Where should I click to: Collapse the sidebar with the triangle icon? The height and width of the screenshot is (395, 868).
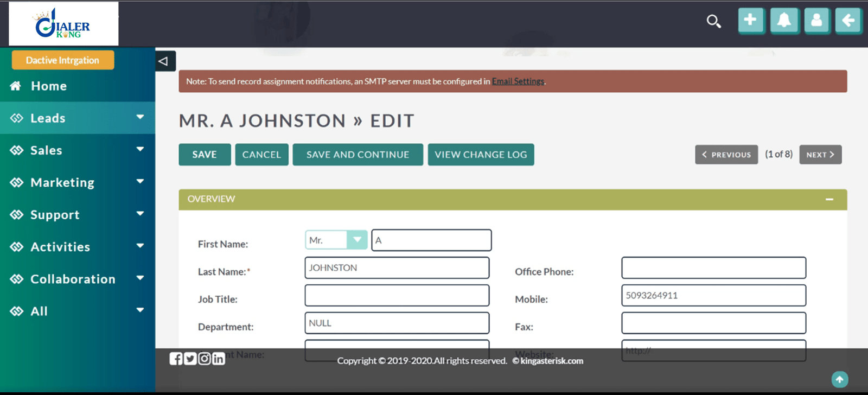[x=164, y=61]
